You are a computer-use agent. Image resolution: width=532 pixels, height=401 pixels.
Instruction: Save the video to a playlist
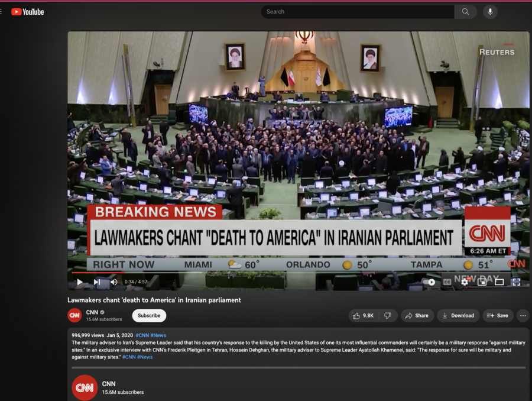(497, 316)
